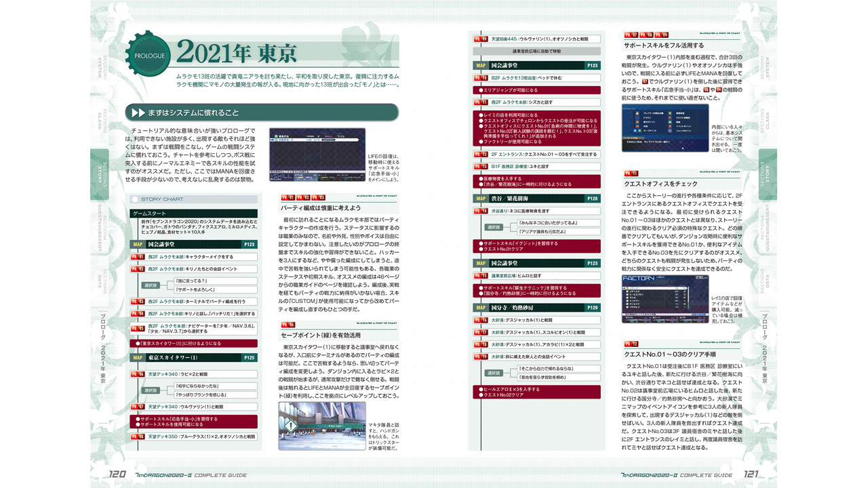
Task: Click PR 16 badge beside デスジャッカル(1)と戦闘 row
Action: (480, 320)
